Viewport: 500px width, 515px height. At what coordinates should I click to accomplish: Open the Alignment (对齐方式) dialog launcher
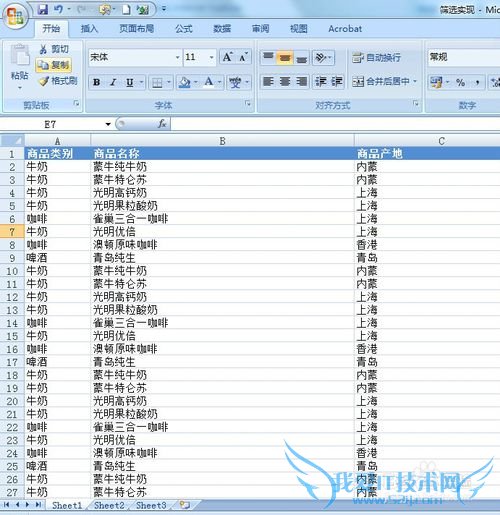coord(416,104)
